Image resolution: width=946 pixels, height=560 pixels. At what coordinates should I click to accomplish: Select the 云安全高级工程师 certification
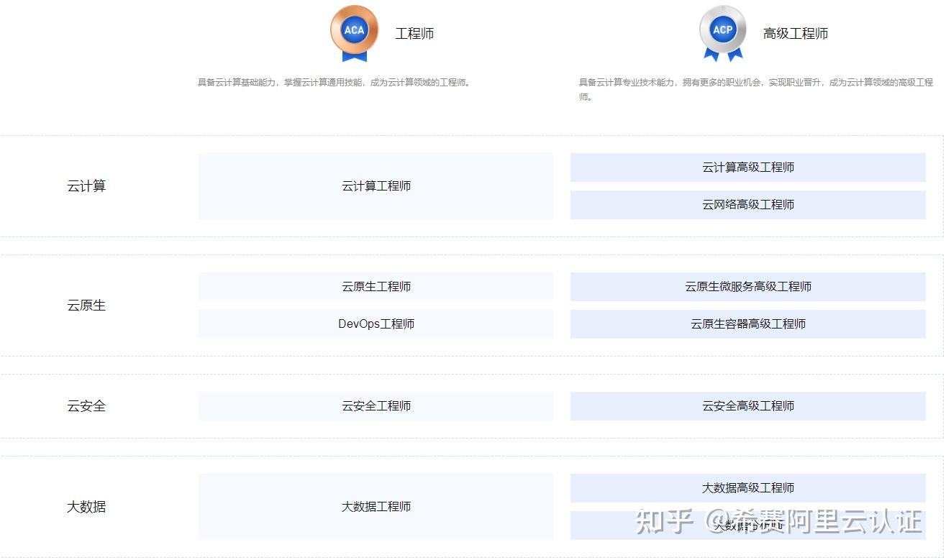(x=748, y=405)
